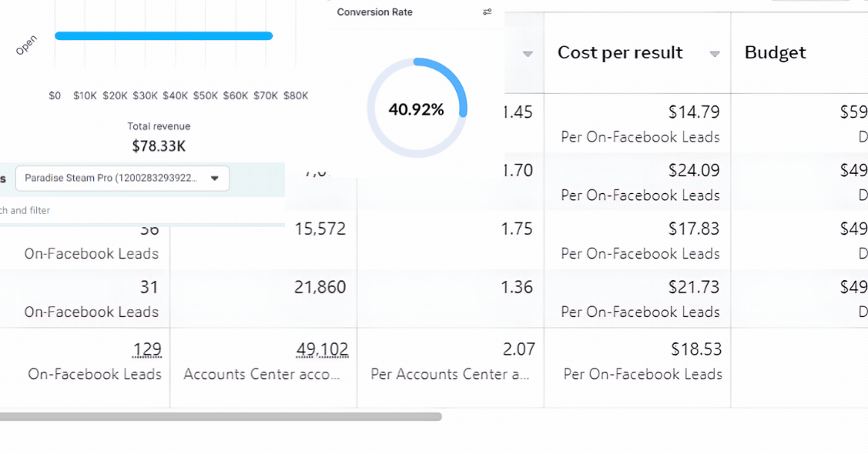
Task: Click the underlined 129 total results link
Action: coord(146,349)
